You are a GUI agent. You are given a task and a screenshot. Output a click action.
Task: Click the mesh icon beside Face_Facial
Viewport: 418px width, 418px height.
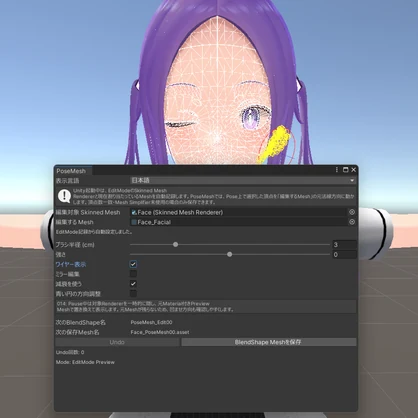(134, 222)
